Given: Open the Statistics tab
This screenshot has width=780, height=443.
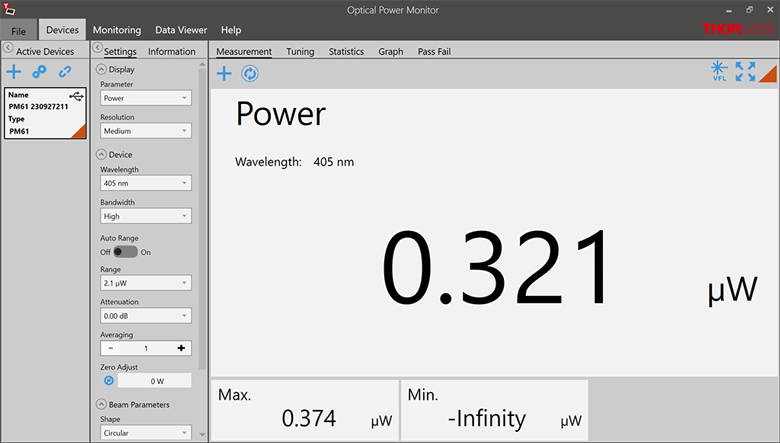Looking at the screenshot, I should [x=346, y=52].
